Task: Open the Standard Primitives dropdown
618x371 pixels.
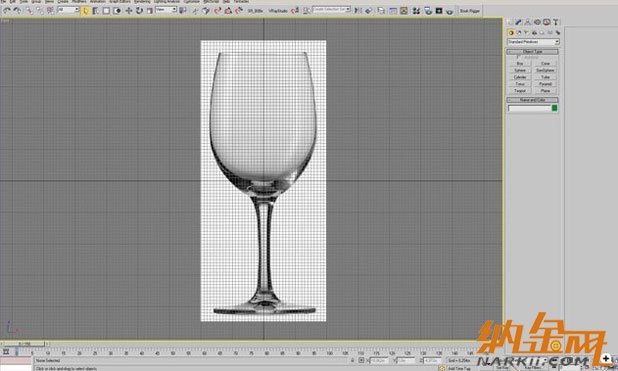Action: (x=533, y=42)
